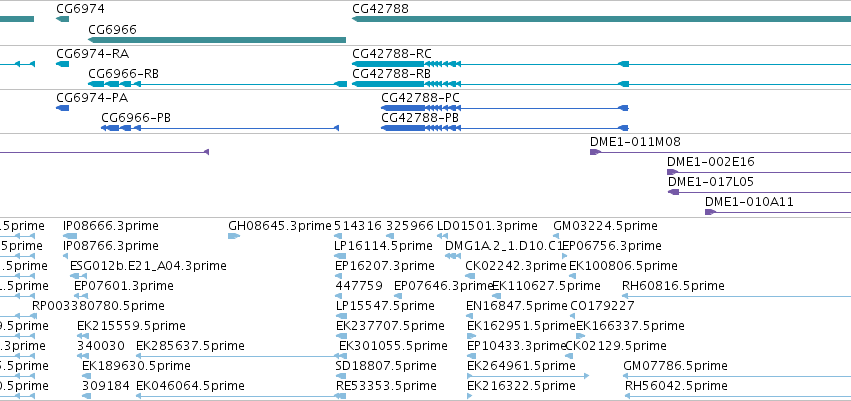Click EST label EK216322.5prime

click(521, 386)
